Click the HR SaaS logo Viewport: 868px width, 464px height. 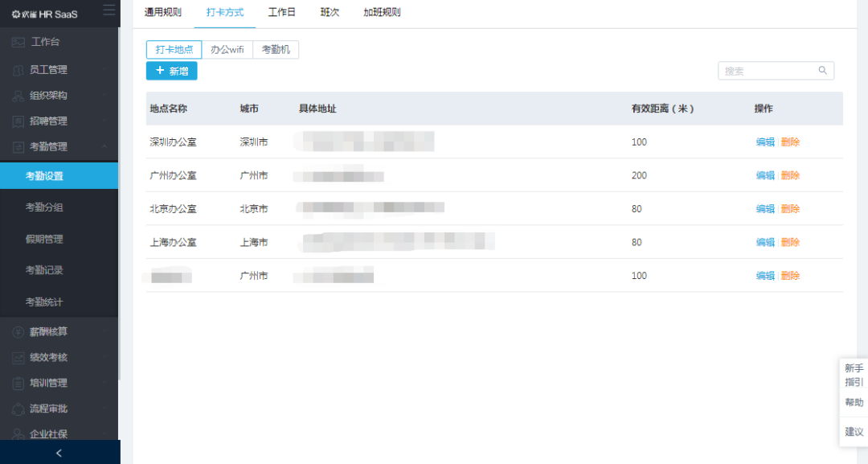[x=45, y=14]
